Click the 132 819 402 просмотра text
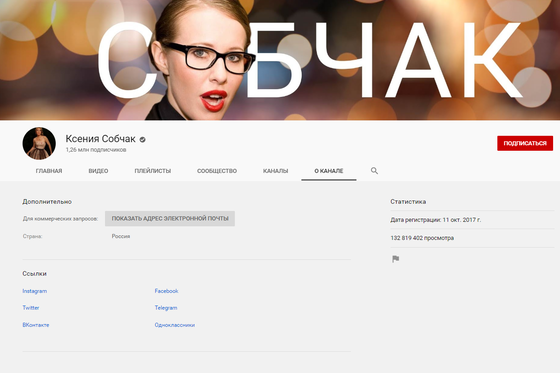Viewport: 560px width, 373px height. click(x=422, y=238)
